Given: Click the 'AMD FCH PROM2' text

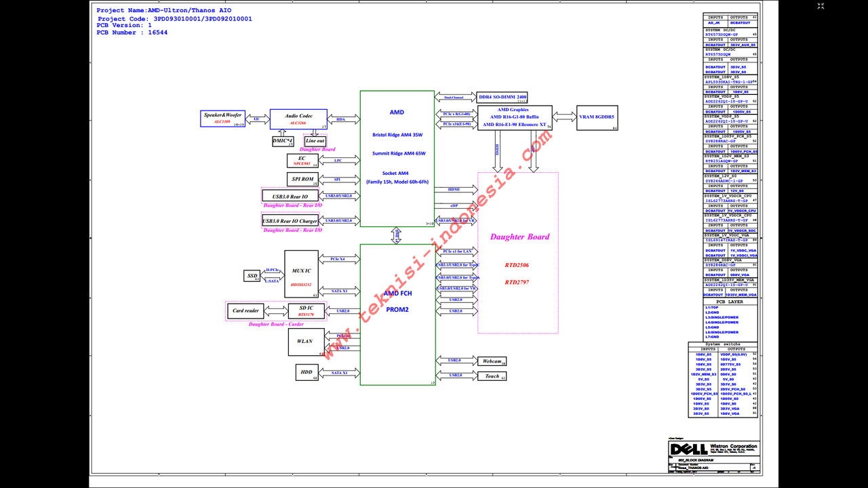Looking at the screenshot, I should click(397, 301).
